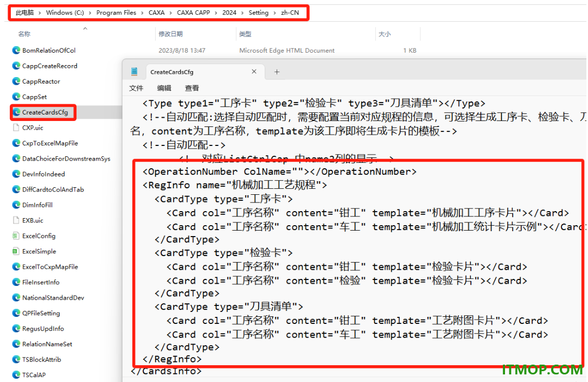Click the TSCalAP file icon
The image size is (588, 382).
click(16, 375)
